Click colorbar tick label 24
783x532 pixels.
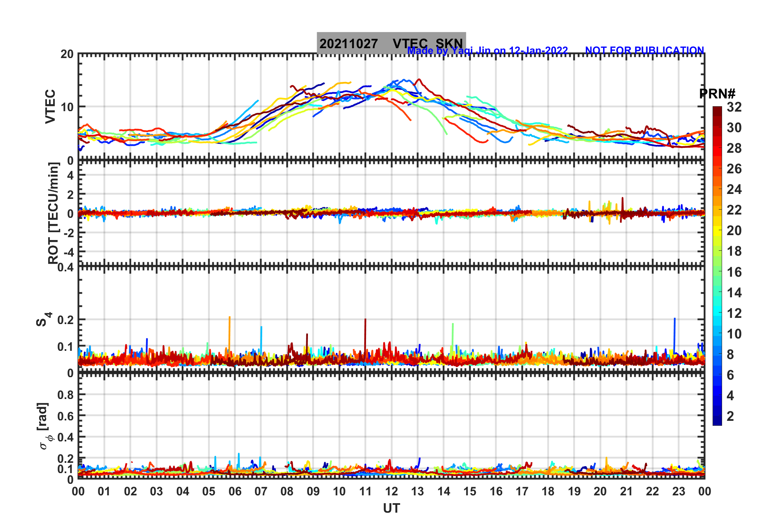(734, 189)
